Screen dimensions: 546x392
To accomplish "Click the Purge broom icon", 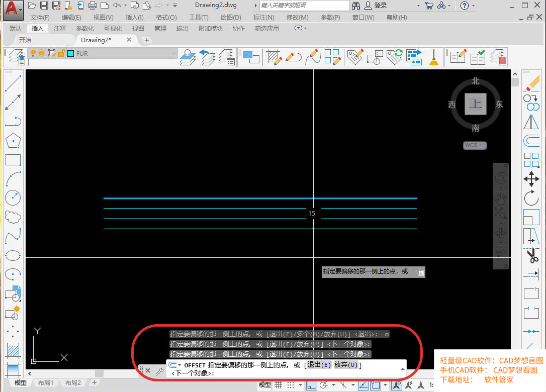I will [434, 57].
